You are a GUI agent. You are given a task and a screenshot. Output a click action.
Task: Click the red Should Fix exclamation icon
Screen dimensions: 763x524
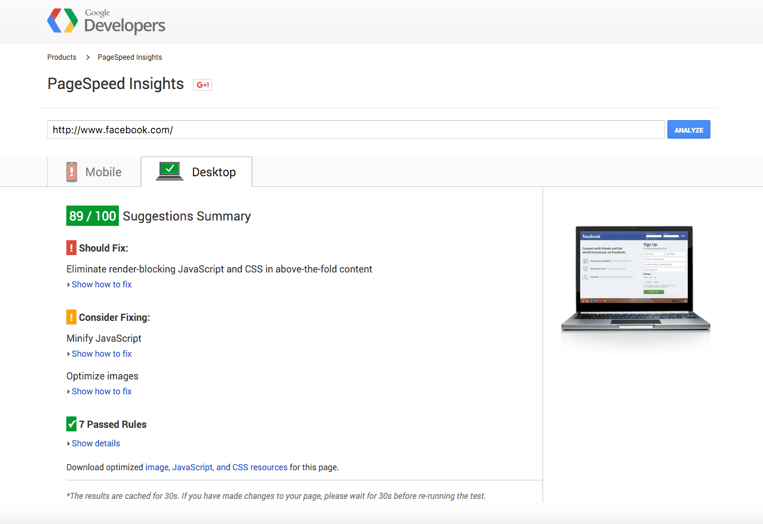click(71, 248)
